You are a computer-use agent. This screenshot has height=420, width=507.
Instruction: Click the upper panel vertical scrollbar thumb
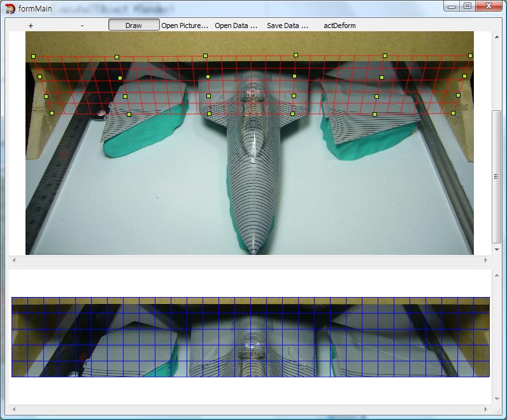(x=496, y=177)
